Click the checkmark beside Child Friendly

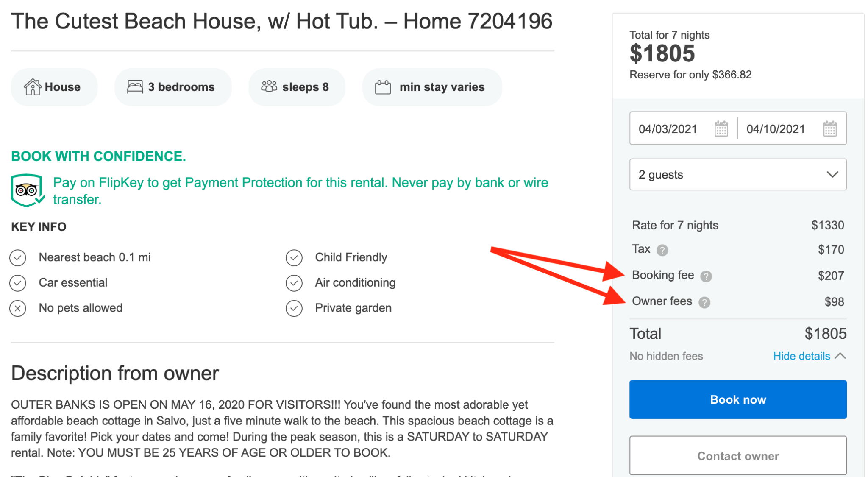(x=294, y=257)
